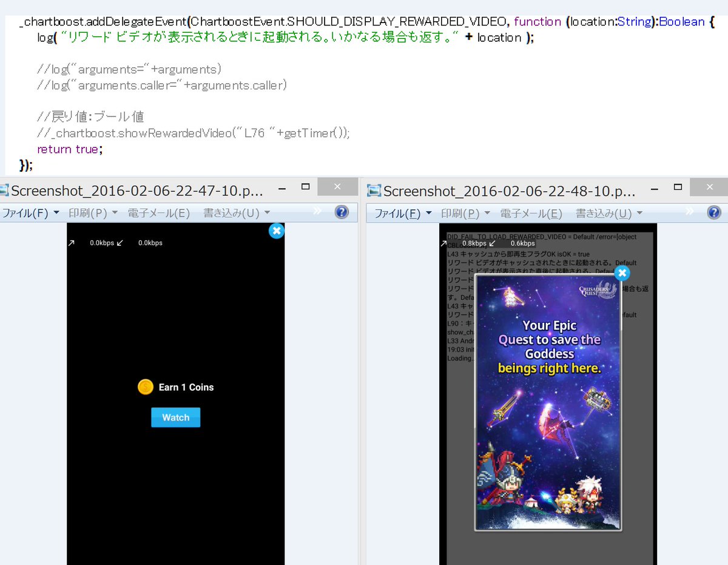
Task: Maximize the left screenshot viewer window
Action: point(306,187)
